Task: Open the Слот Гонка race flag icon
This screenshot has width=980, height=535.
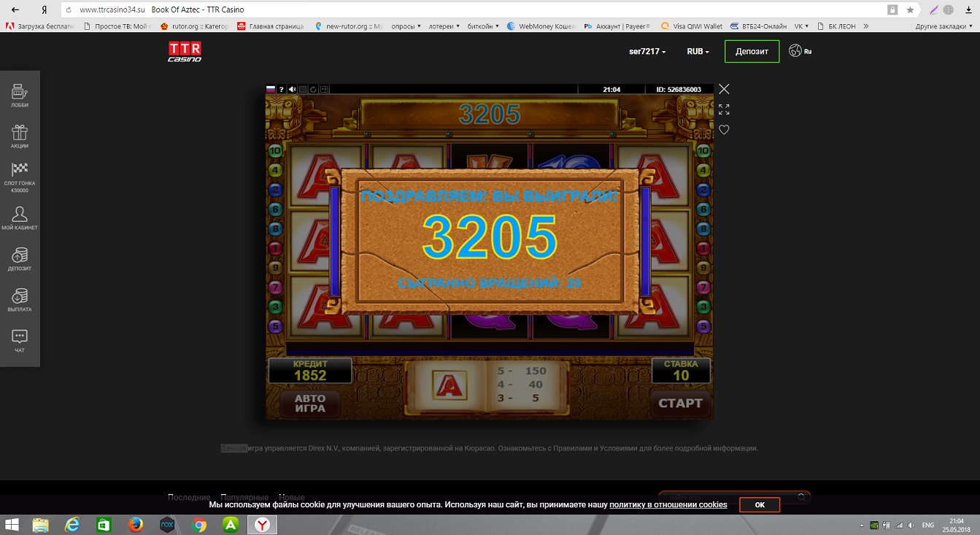Action: pos(20,177)
